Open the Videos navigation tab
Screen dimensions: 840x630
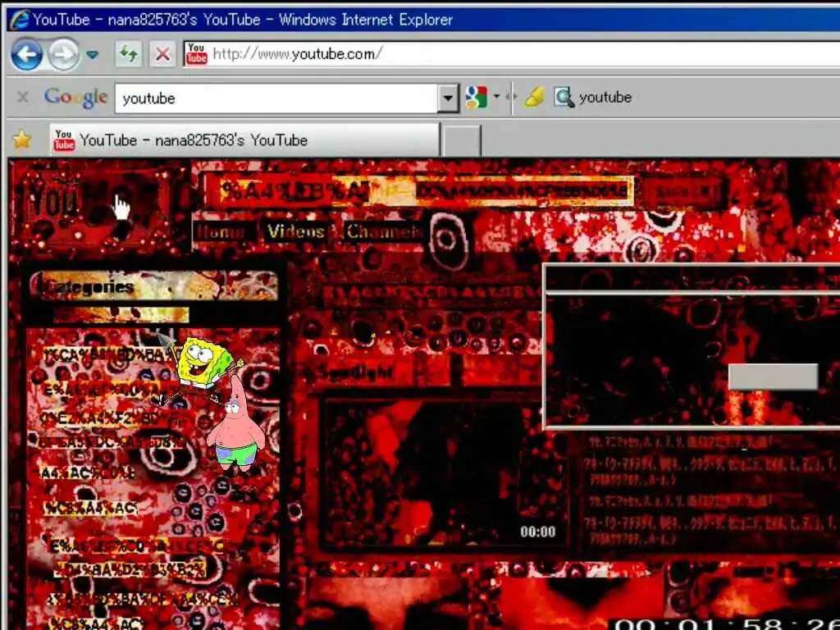pyautogui.click(x=296, y=231)
